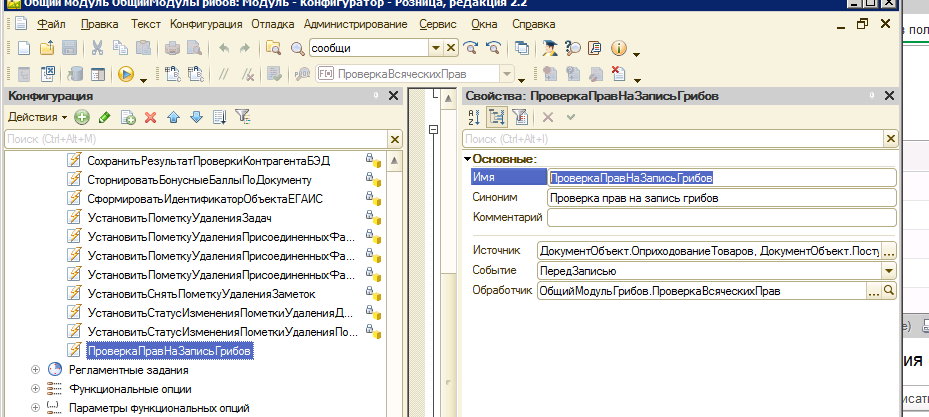Open the search history dropdown arrow
This screenshot has width=929, height=417.
point(436,48)
